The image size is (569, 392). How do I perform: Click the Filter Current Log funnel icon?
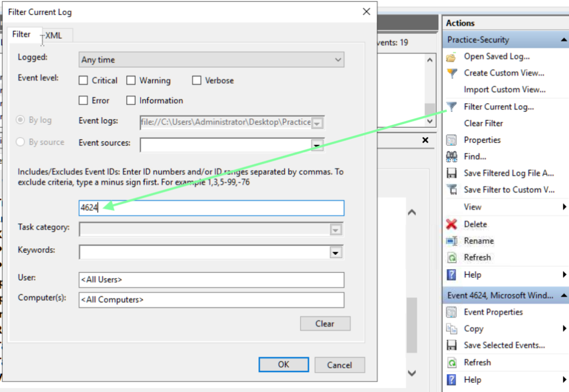452,107
